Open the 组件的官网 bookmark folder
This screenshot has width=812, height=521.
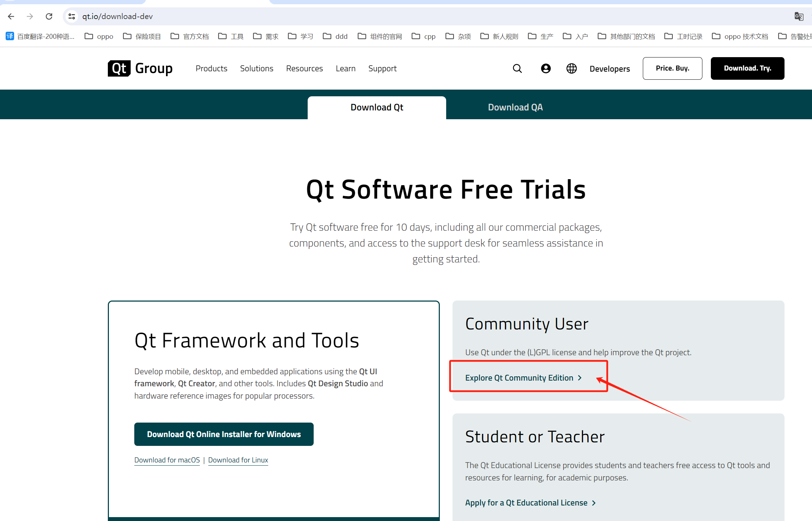[380, 36]
